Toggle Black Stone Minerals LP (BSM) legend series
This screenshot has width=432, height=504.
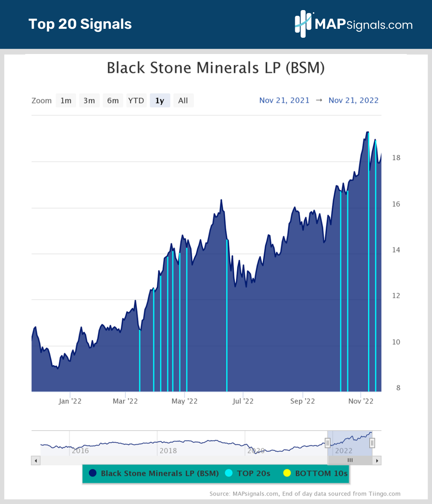tap(154, 473)
